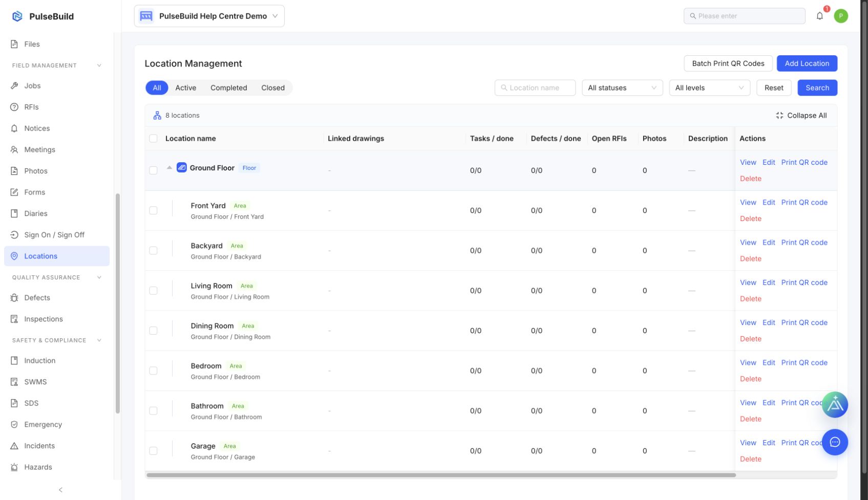Open the All statuses dropdown

pos(622,88)
